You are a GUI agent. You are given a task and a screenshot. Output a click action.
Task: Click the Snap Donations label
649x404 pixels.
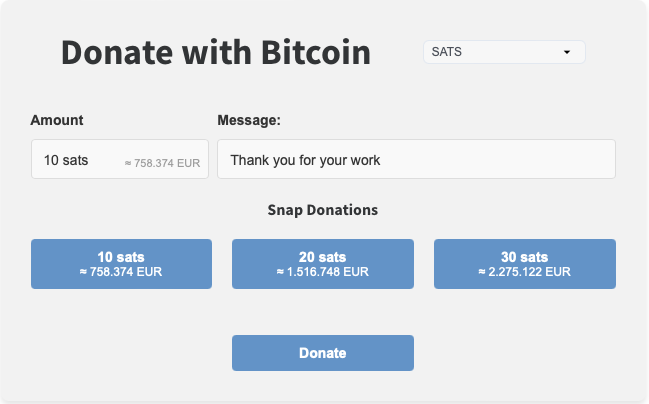click(x=322, y=211)
